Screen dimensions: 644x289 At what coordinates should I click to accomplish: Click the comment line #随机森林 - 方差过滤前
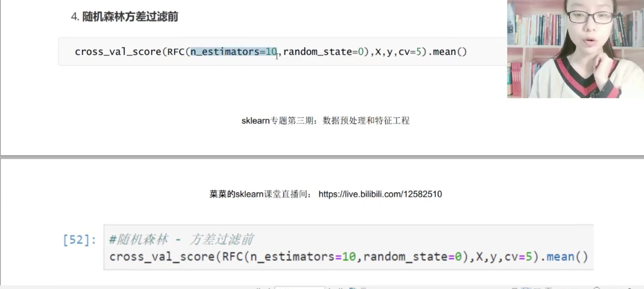[x=181, y=239]
